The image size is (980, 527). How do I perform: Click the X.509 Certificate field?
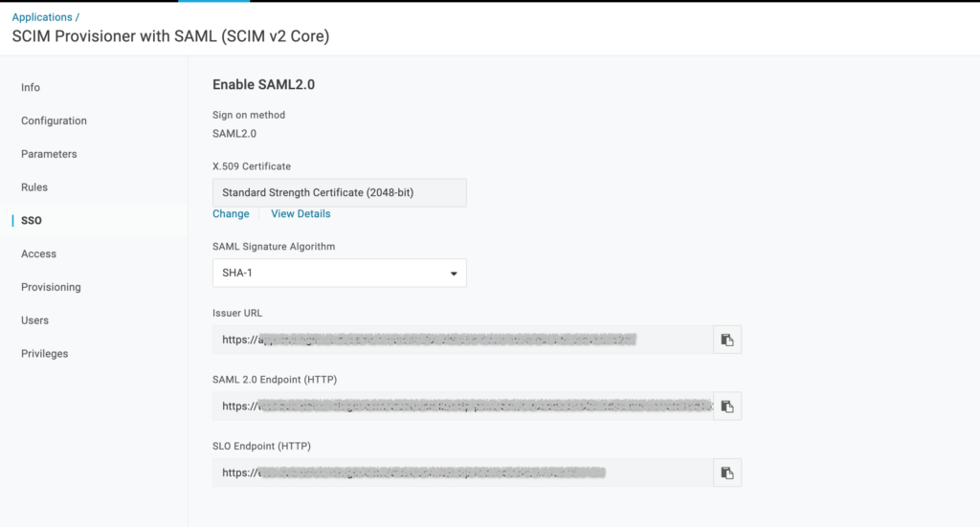tap(340, 192)
